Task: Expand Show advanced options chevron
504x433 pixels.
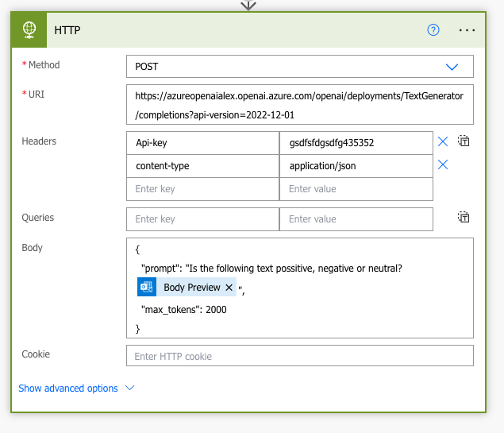Action: pyautogui.click(x=130, y=388)
